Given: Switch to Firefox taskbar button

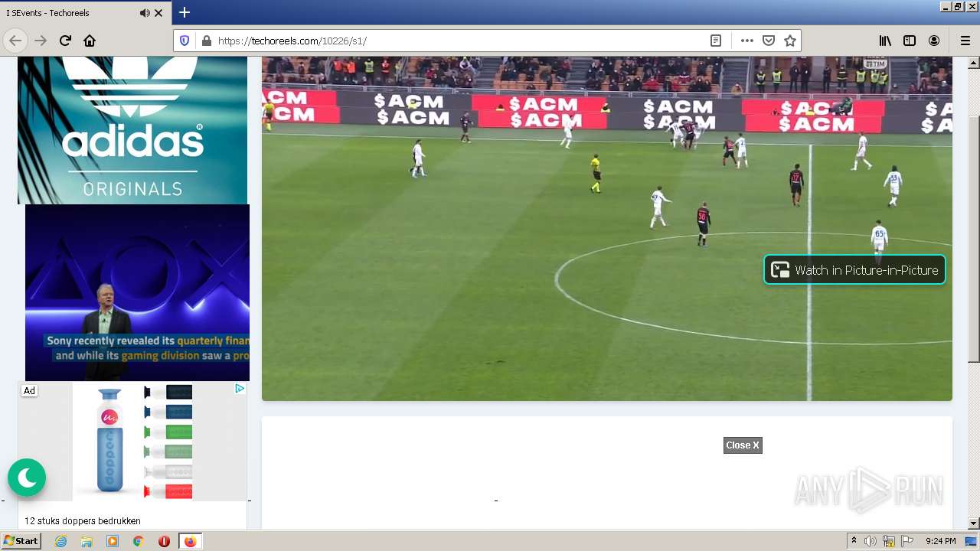Looking at the screenshot, I should (x=190, y=541).
